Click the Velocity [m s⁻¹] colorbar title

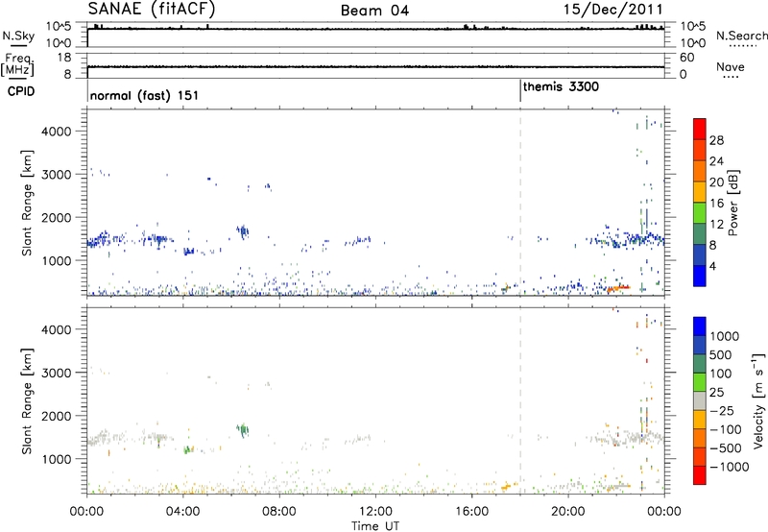758,400
